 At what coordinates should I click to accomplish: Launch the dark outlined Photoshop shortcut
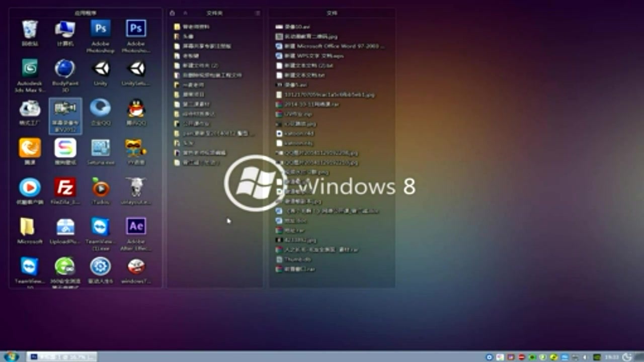click(136, 36)
